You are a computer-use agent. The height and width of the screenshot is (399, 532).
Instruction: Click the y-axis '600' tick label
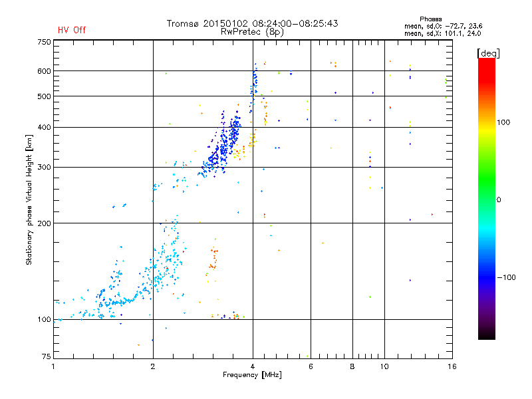[x=44, y=71]
